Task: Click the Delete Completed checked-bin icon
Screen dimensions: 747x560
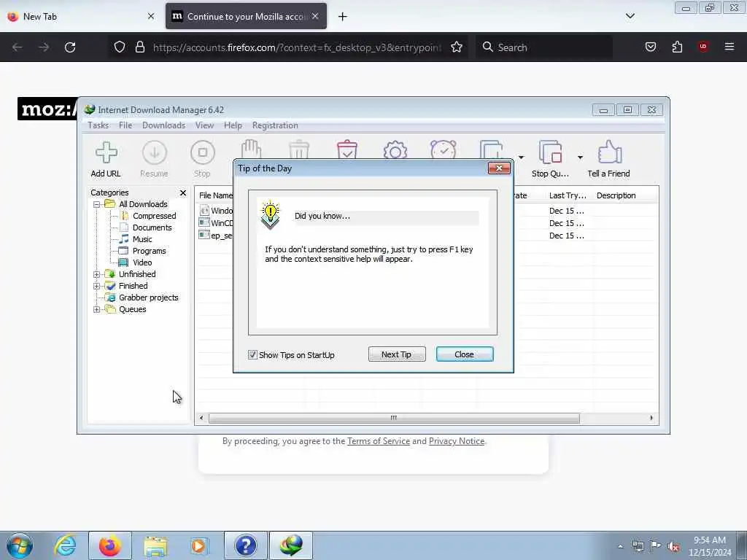Action: pos(347,149)
